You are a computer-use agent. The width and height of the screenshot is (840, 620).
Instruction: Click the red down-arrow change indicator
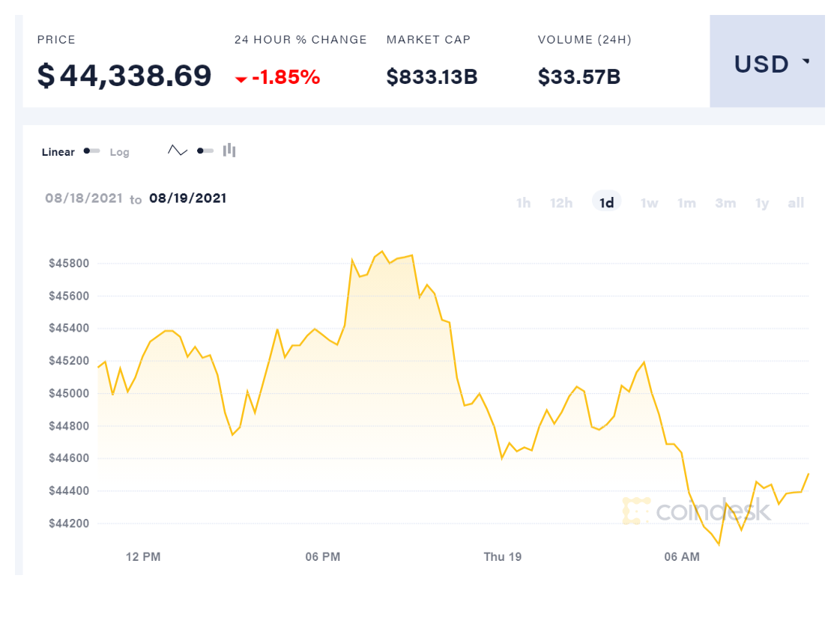pyautogui.click(x=241, y=79)
